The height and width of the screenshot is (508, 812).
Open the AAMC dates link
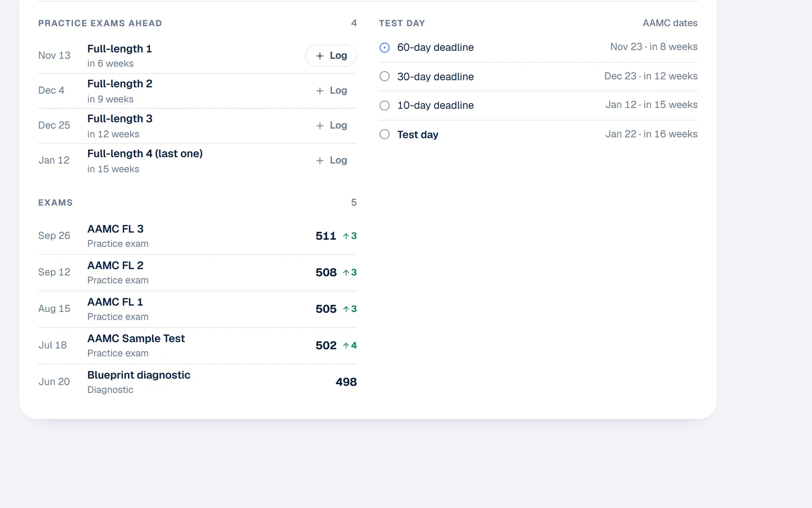coord(670,23)
